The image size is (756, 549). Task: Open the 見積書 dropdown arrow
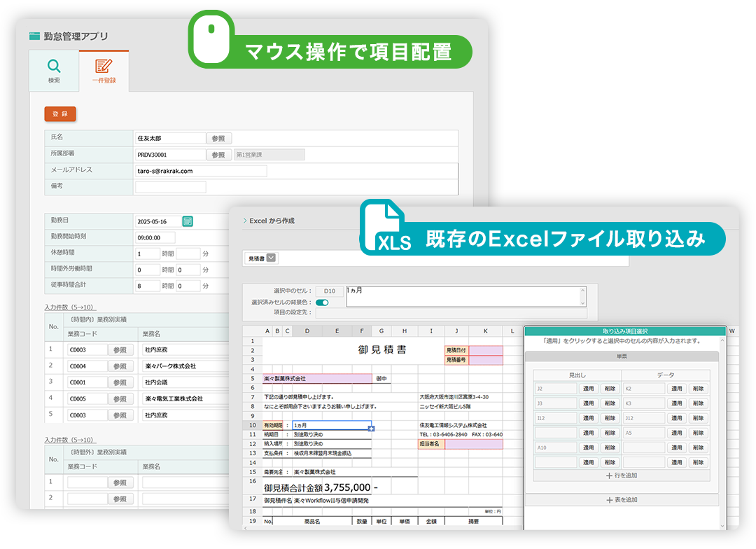coord(272,258)
